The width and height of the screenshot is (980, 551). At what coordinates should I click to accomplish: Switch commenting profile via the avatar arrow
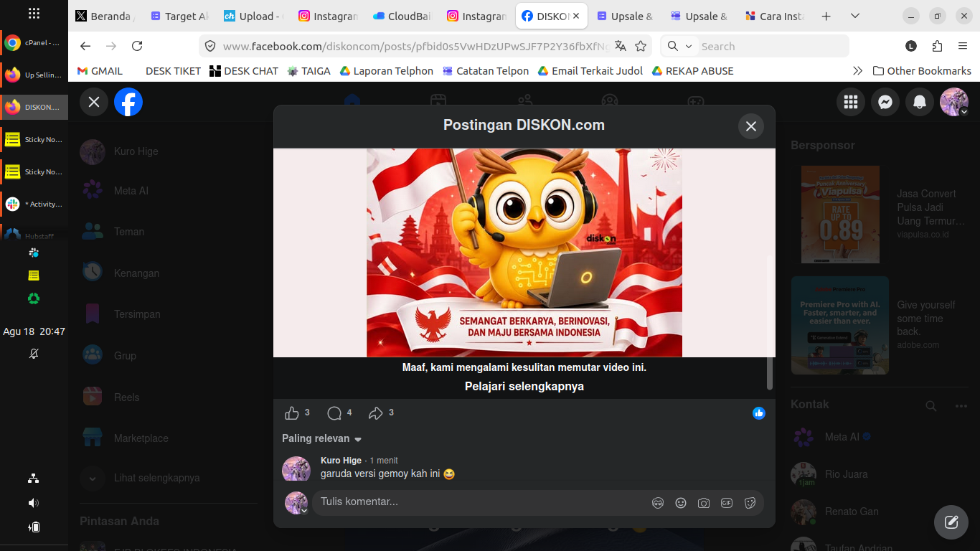pyautogui.click(x=304, y=512)
